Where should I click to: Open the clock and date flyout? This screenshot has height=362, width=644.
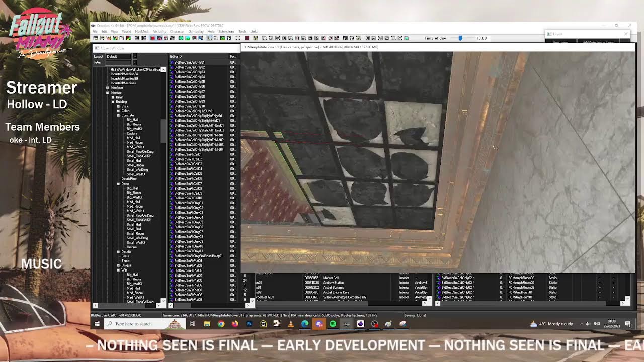[612, 323]
